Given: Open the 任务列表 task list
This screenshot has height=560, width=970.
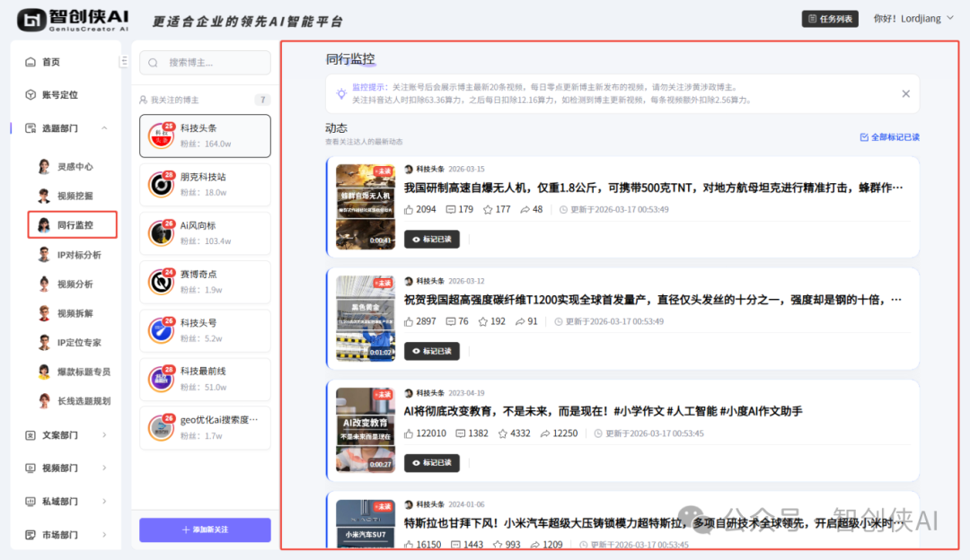Looking at the screenshot, I should pos(830,19).
